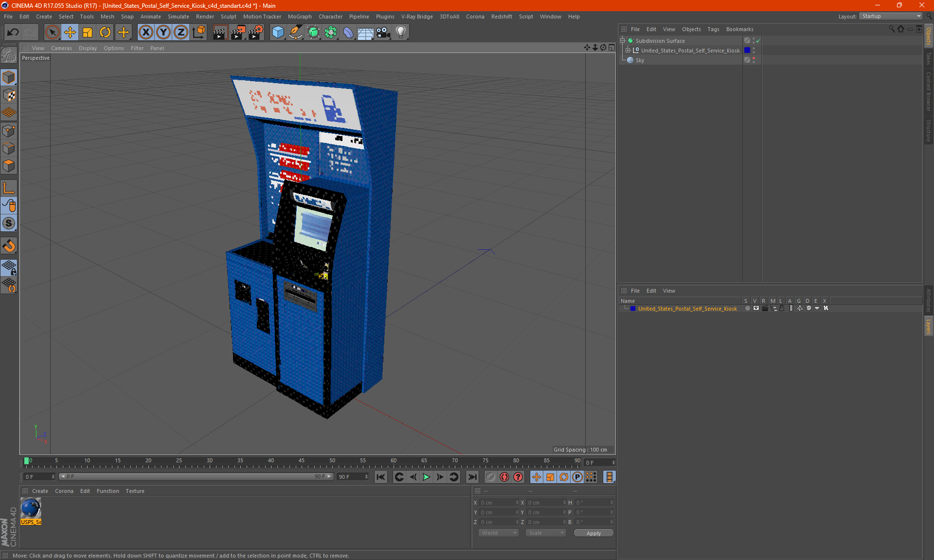Select the Rotate tool
Image resolution: width=934 pixels, height=560 pixels.
(105, 33)
